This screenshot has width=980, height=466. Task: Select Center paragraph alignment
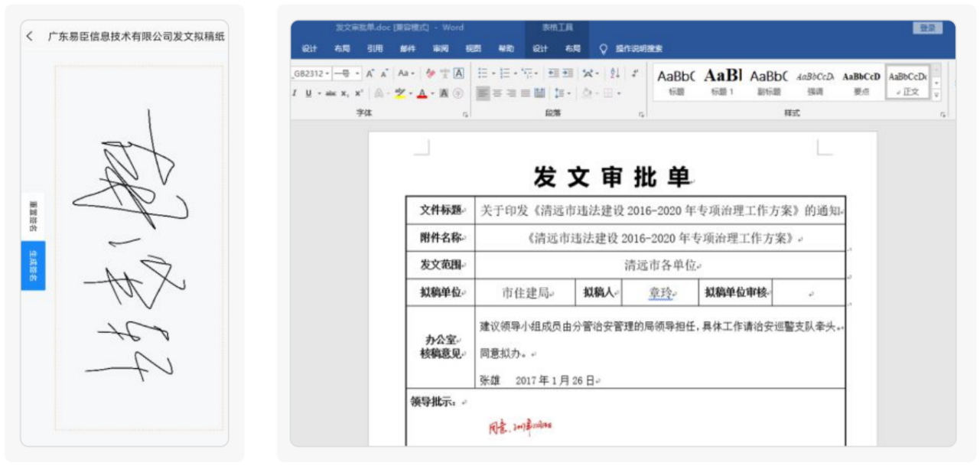497,93
